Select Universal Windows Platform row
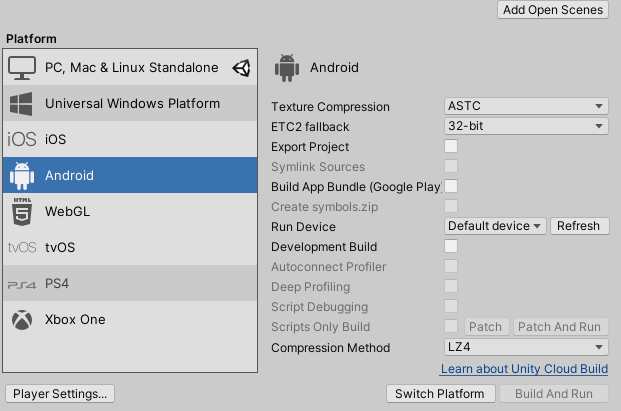Viewport: 621px width, 411px height. point(130,103)
